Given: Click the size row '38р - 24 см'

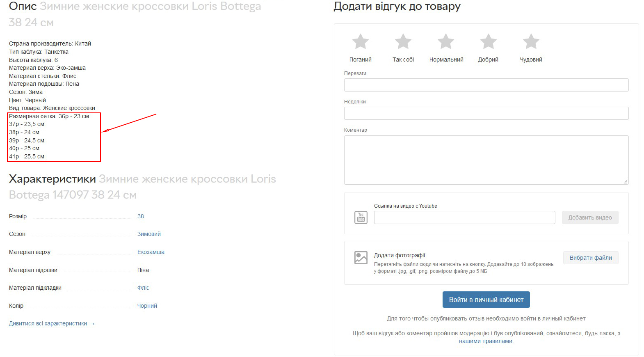Looking at the screenshot, I should (x=24, y=132).
